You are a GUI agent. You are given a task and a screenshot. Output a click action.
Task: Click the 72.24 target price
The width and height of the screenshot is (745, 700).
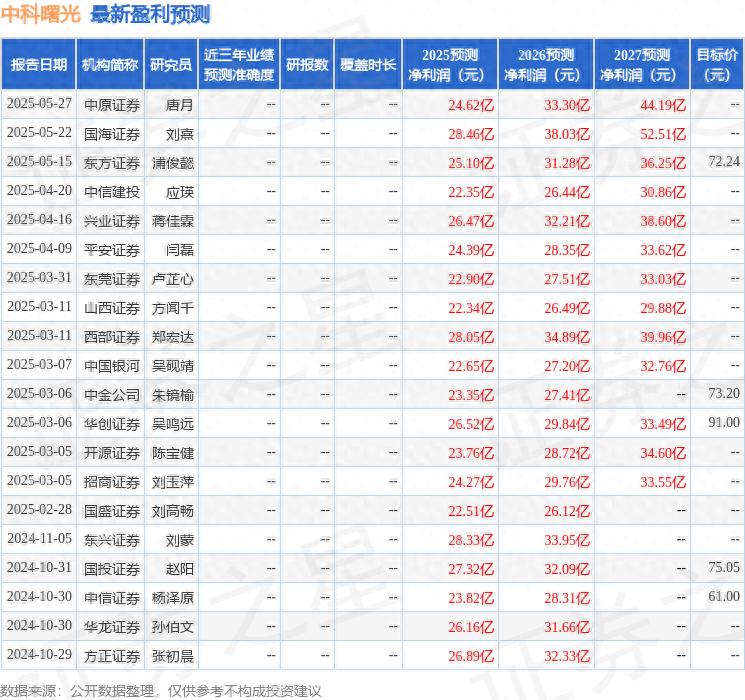click(x=724, y=162)
